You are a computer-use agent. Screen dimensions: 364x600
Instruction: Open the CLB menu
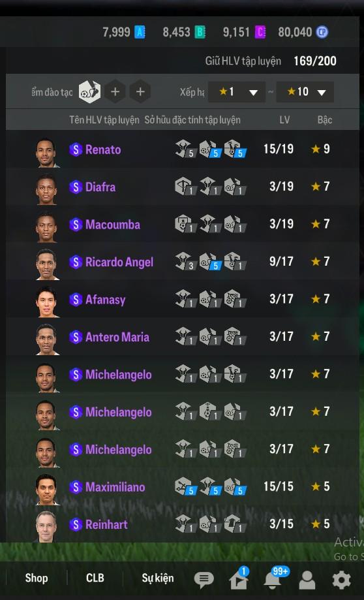click(x=95, y=578)
